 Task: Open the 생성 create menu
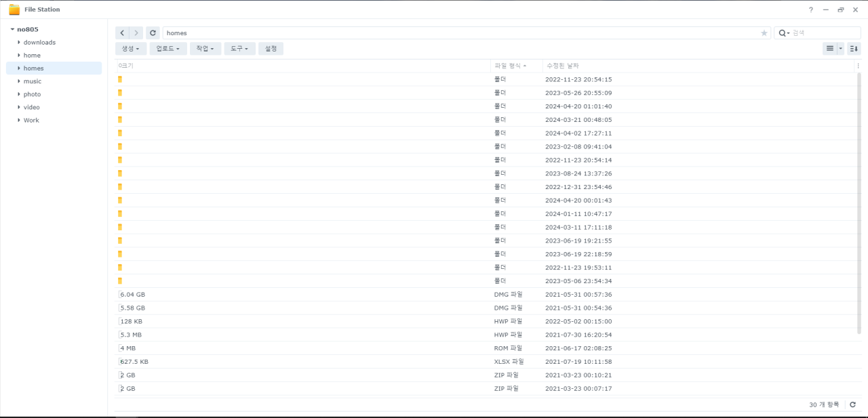(x=131, y=49)
